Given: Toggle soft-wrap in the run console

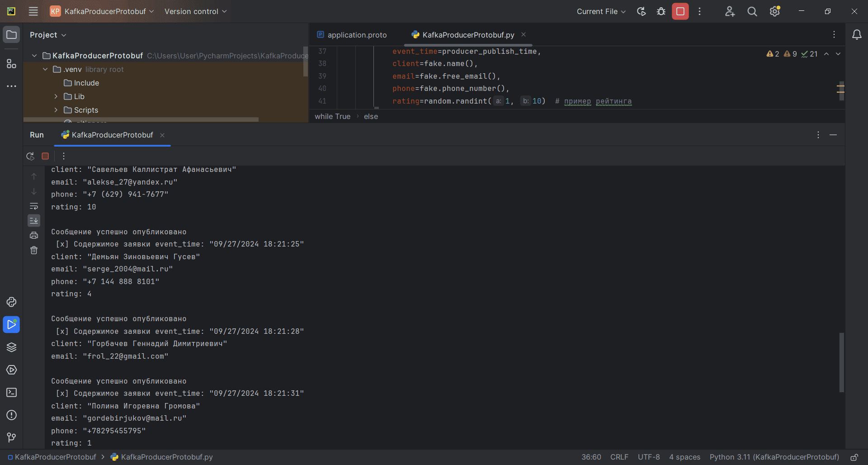Looking at the screenshot, I should (34, 206).
